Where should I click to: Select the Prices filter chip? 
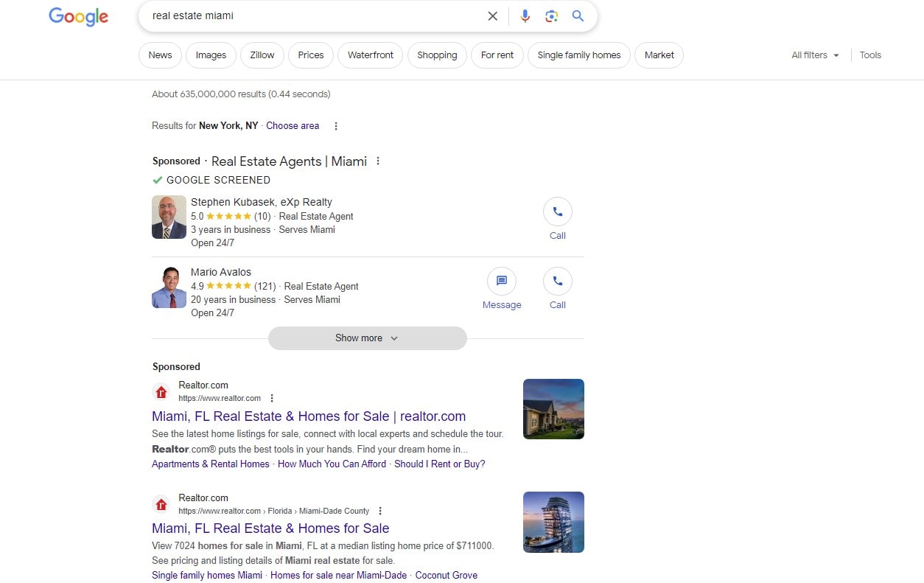coord(311,55)
